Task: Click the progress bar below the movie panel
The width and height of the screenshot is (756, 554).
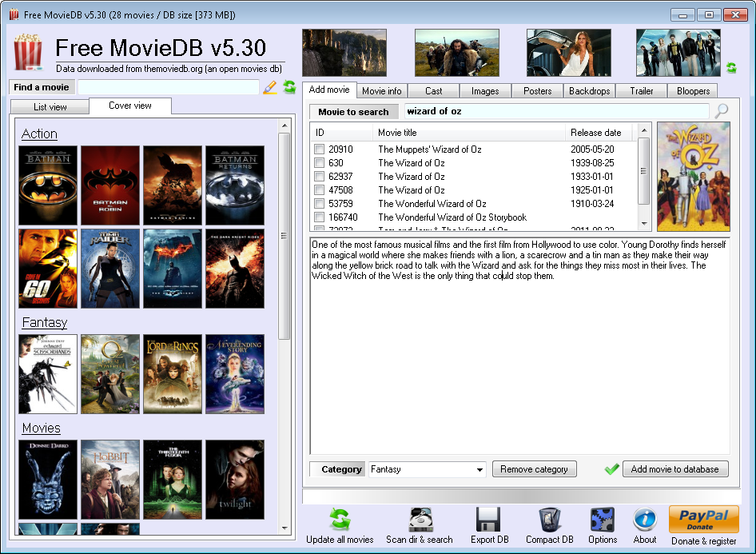Action: 522,496
